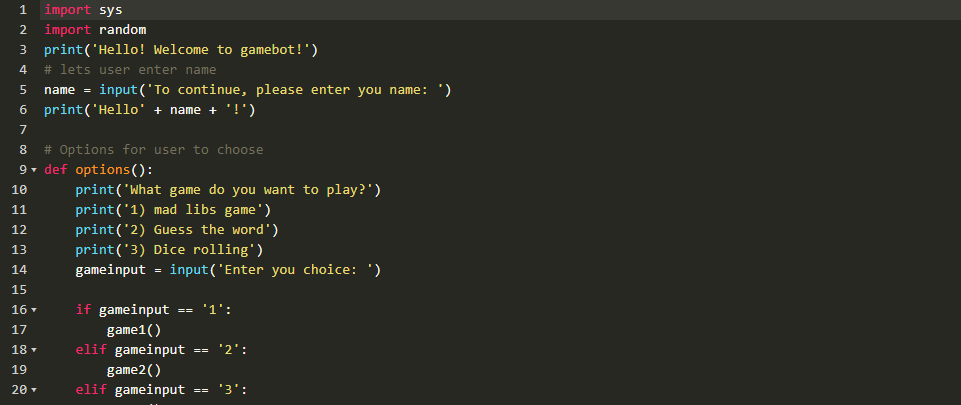Toggle the fold arrow at line 20
Screen dimensions: 961x405
tap(34, 390)
